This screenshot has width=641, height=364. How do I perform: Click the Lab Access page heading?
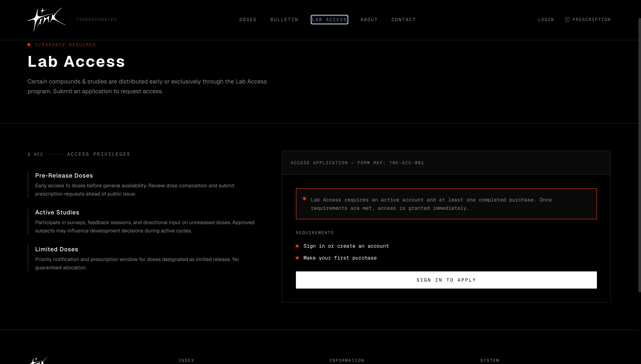click(x=76, y=61)
